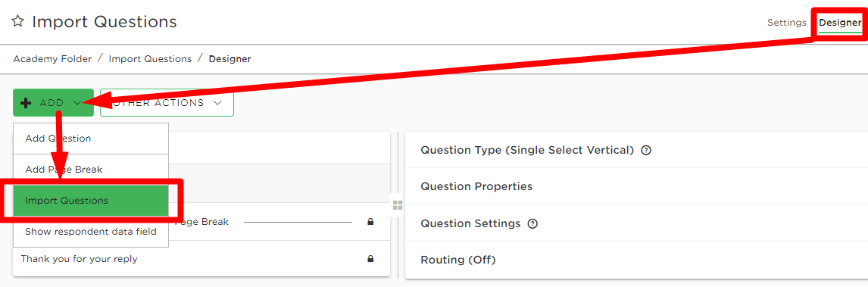
Task: Choose Import Questions from the menu
Action: point(91,200)
